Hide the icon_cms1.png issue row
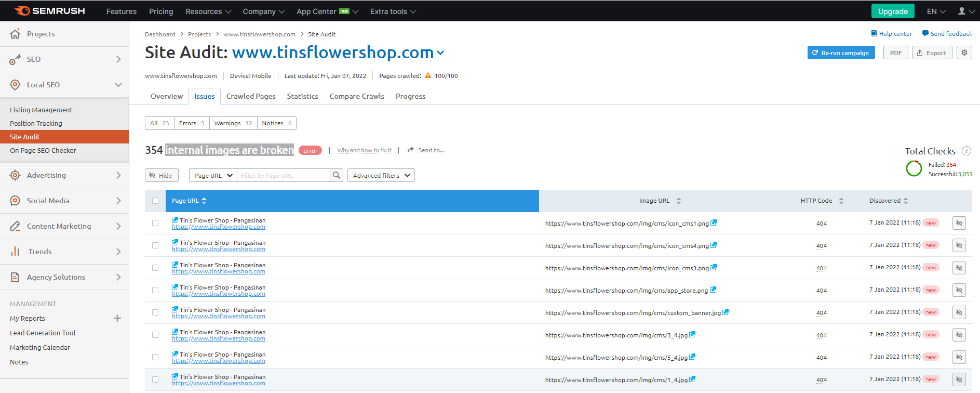 tap(959, 223)
